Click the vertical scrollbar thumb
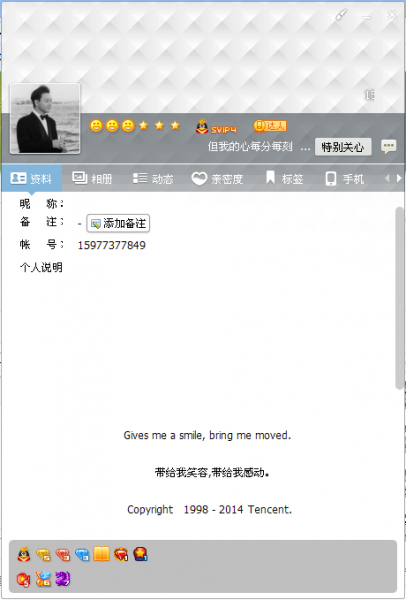 (x=400, y=298)
